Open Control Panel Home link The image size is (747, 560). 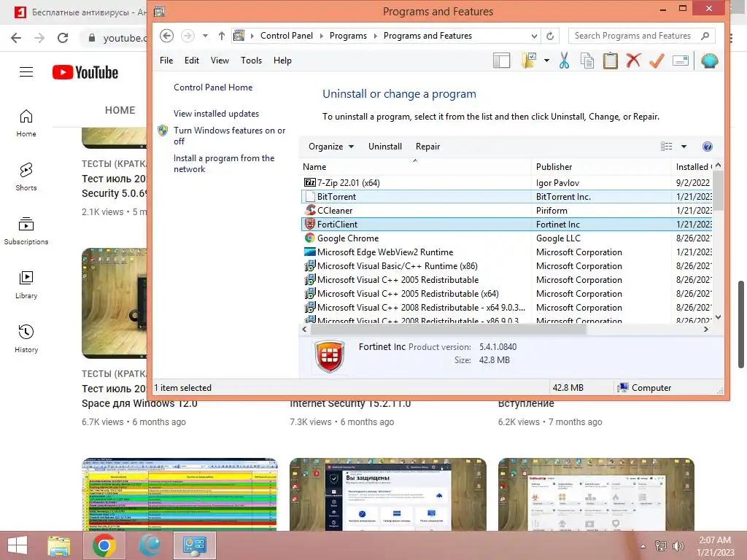pos(213,87)
